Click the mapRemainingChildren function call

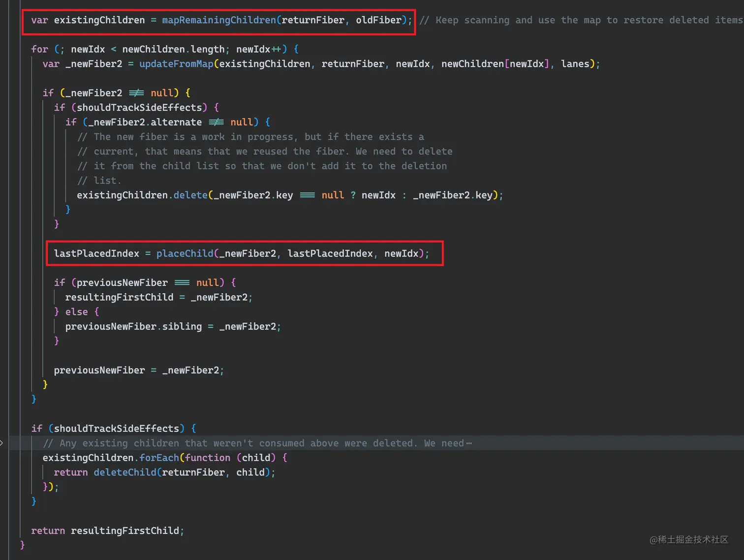pos(219,20)
